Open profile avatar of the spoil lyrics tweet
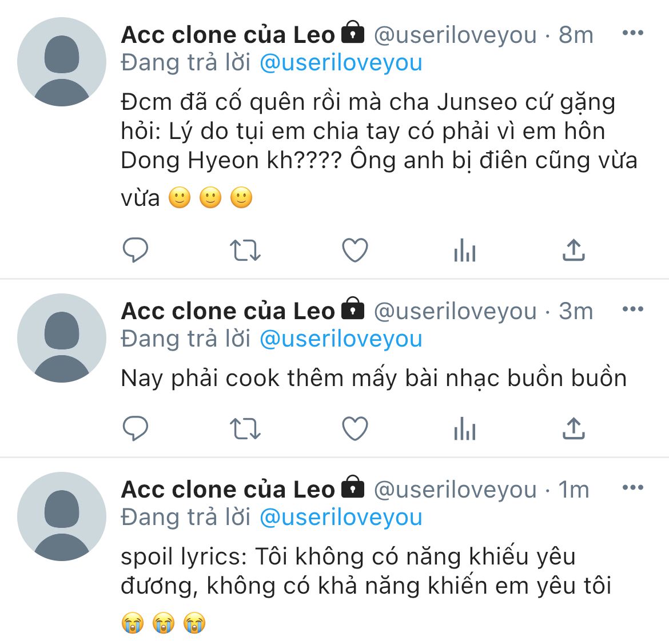This screenshot has width=669, height=644. click(x=62, y=516)
